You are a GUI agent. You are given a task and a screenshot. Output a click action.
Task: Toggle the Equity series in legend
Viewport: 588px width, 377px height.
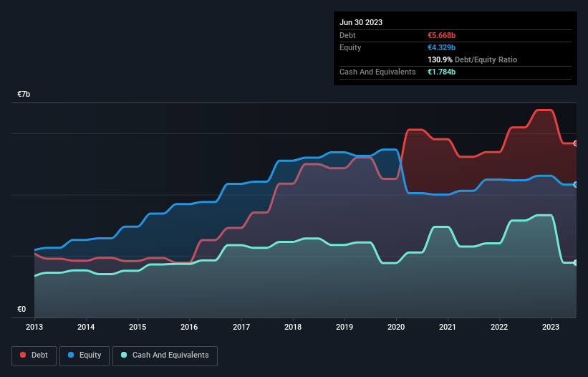coord(85,355)
